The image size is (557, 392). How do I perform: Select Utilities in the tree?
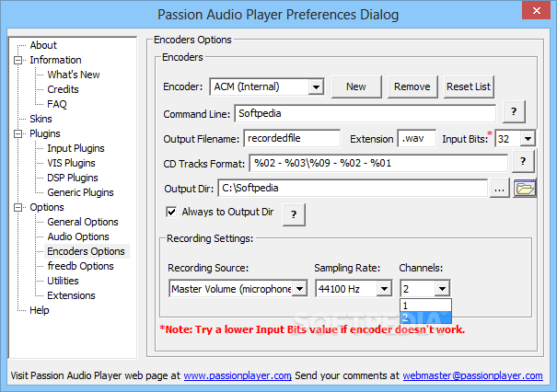coord(63,281)
